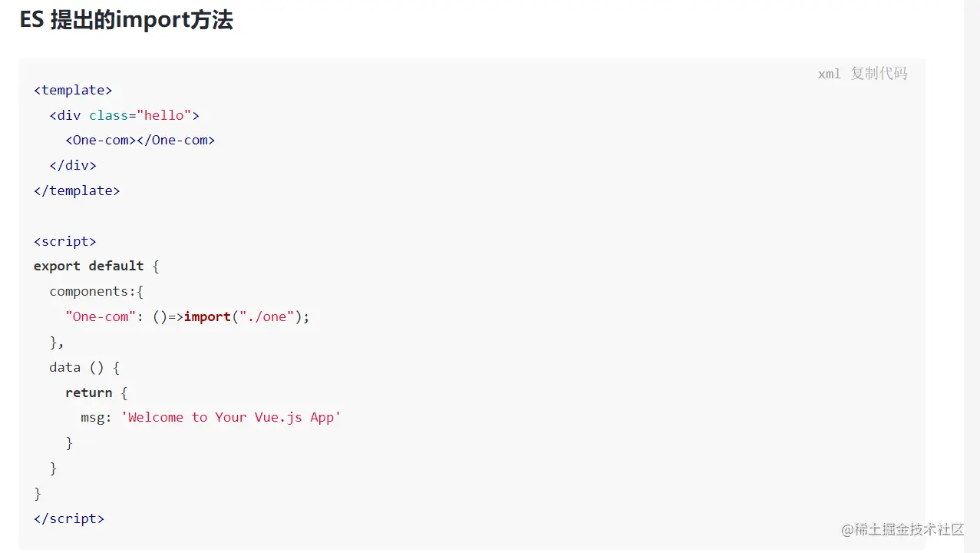Image resolution: width=980 pixels, height=553 pixels.
Task: Click the components:{ code line
Action: [x=97, y=291]
